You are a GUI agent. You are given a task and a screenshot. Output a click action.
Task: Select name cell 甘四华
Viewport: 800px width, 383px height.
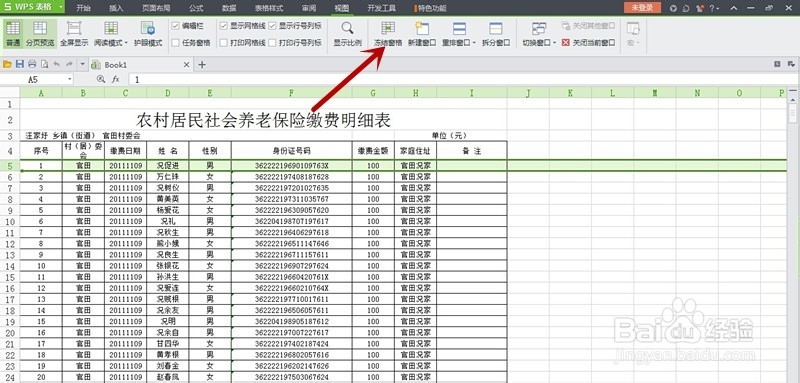(167, 344)
